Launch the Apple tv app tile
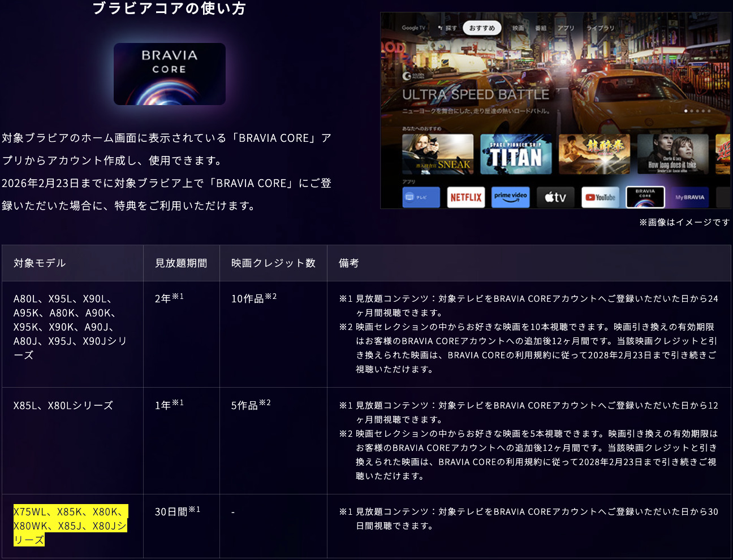The height and width of the screenshot is (560, 733). (555, 197)
